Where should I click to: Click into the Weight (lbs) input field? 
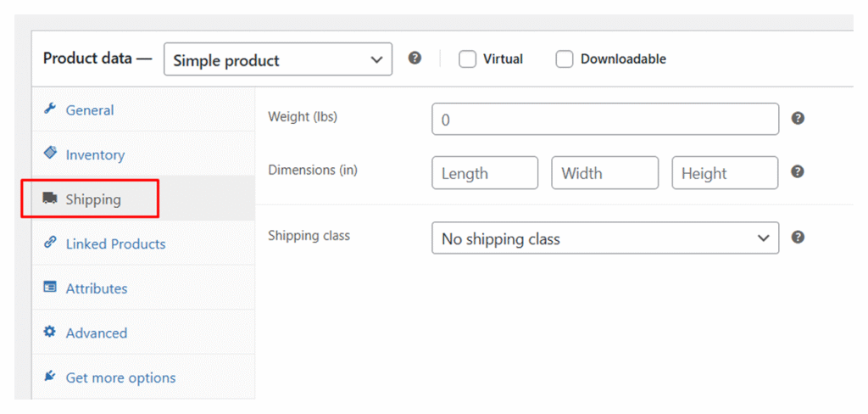click(x=604, y=120)
